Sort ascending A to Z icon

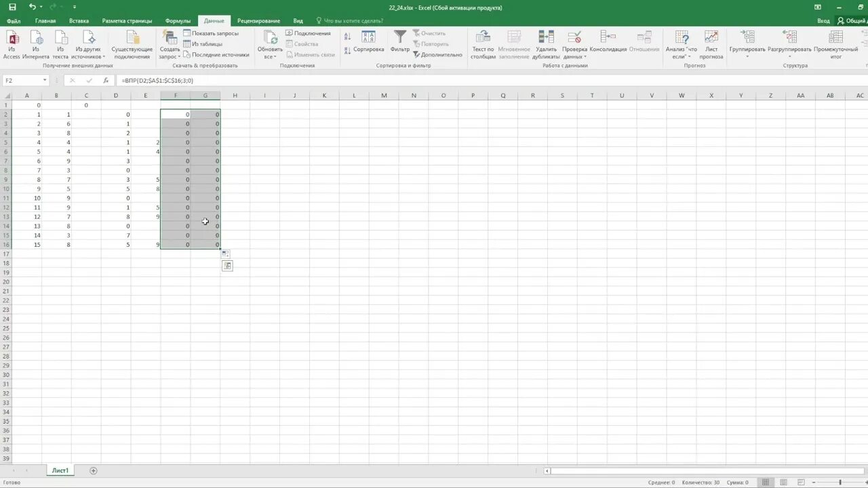coord(347,35)
